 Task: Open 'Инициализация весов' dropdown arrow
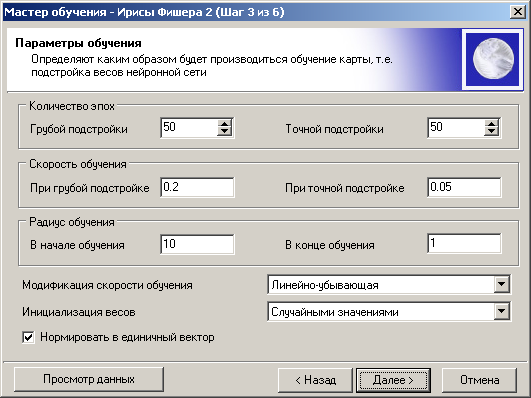[502, 312]
